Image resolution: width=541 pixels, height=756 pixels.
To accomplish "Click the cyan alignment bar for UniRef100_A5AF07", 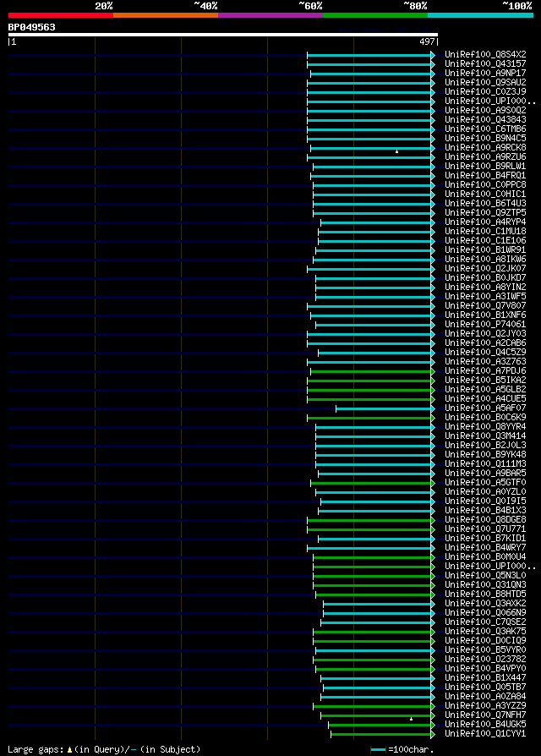I will pos(384,408).
